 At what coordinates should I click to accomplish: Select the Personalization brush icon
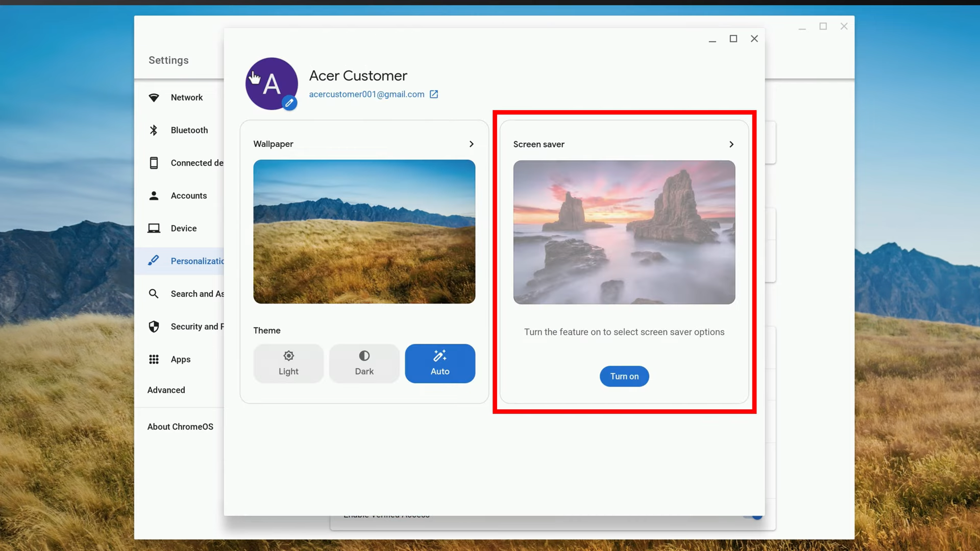point(154,261)
